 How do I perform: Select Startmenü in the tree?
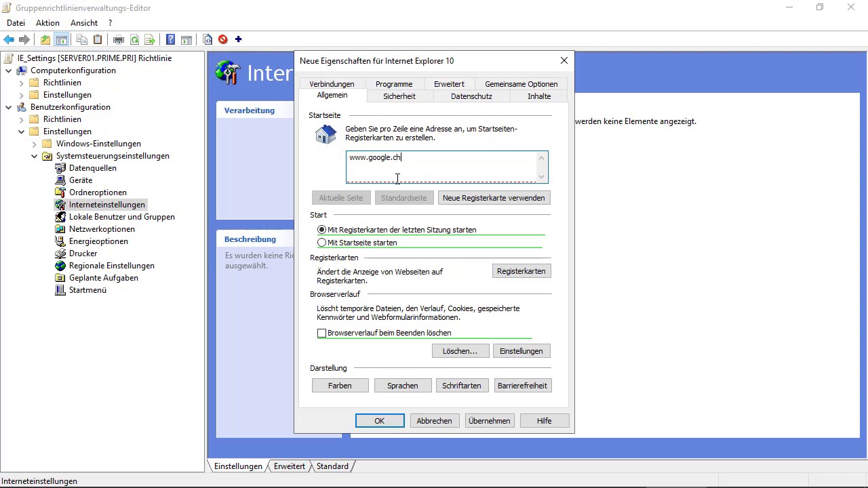pyautogui.click(x=87, y=290)
